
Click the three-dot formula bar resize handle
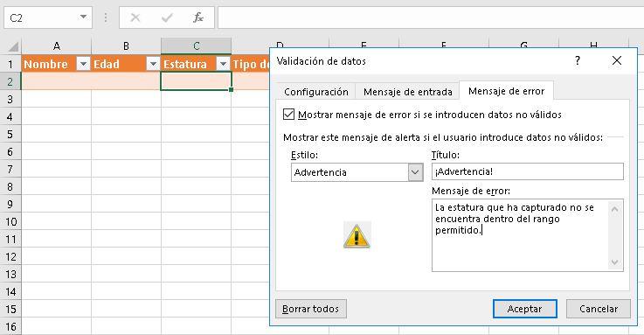coord(106,17)
